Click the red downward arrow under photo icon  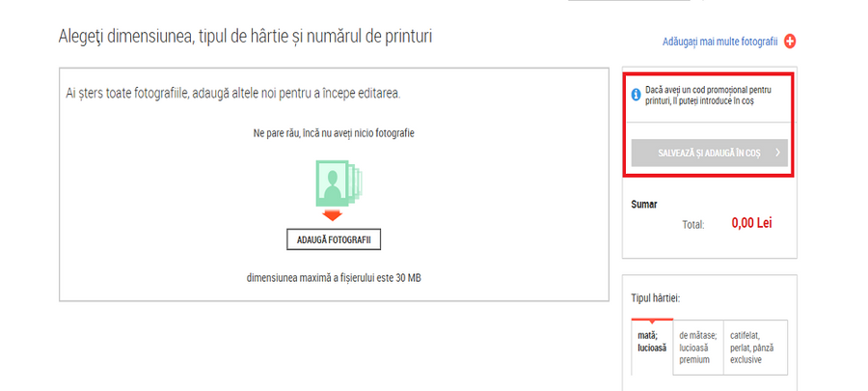click(x=332, y=215)
